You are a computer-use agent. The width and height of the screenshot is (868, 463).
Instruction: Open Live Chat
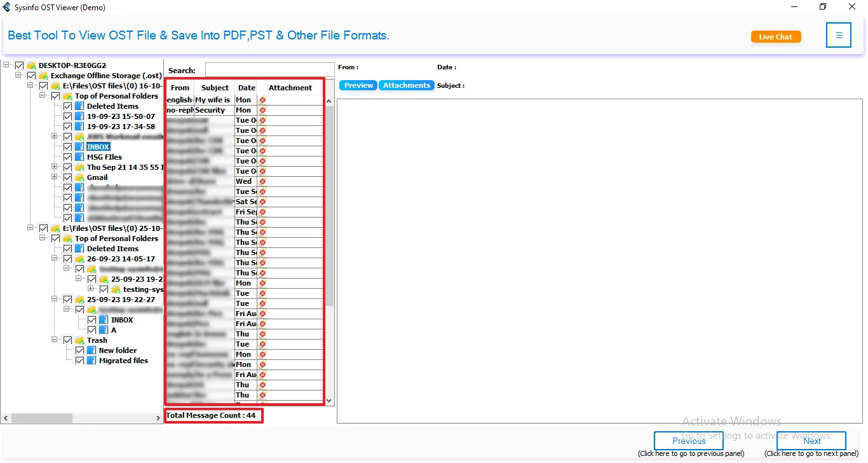tap(776, 37)
